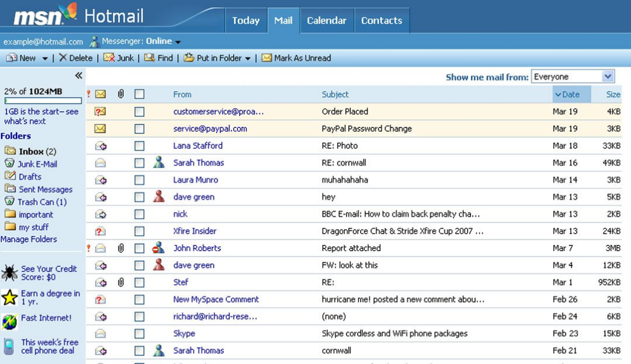Click the Find toolbar icon
The width and height of the screenshot is (631, 364).
click(149, 58)
